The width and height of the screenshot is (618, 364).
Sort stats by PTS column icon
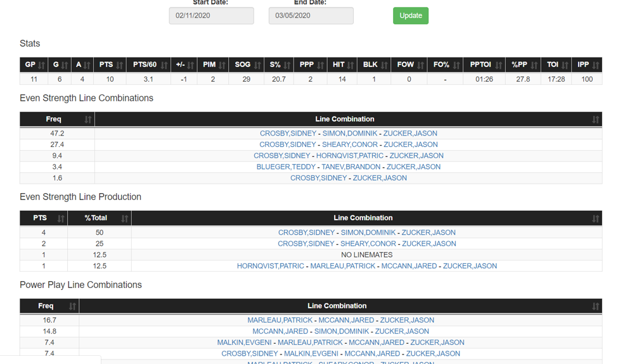[x=120, y=65]
